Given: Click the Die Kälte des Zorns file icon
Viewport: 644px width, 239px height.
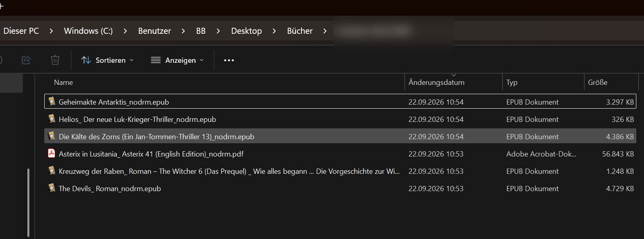Looking at the screenshot, I should (x=52, y=136).
